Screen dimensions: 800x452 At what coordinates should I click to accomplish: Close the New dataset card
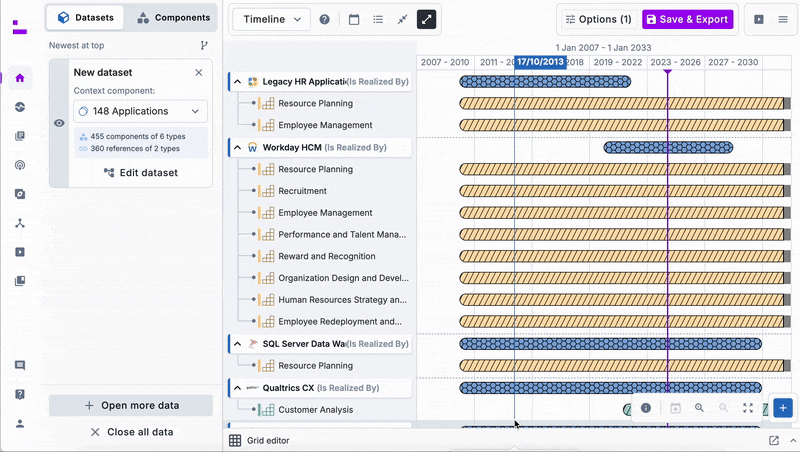198,72
